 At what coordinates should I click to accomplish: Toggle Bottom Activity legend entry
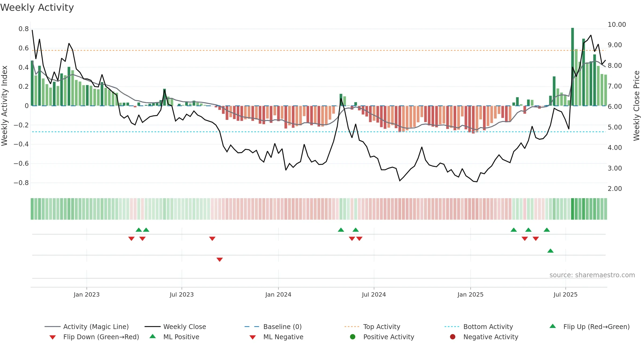(479, 327)
